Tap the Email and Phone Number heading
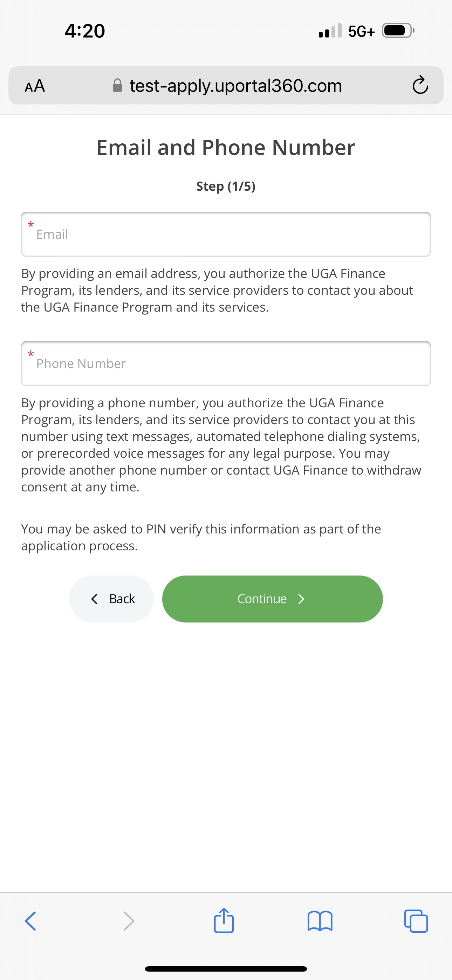The image size is (452, 980). click(226, 147)
